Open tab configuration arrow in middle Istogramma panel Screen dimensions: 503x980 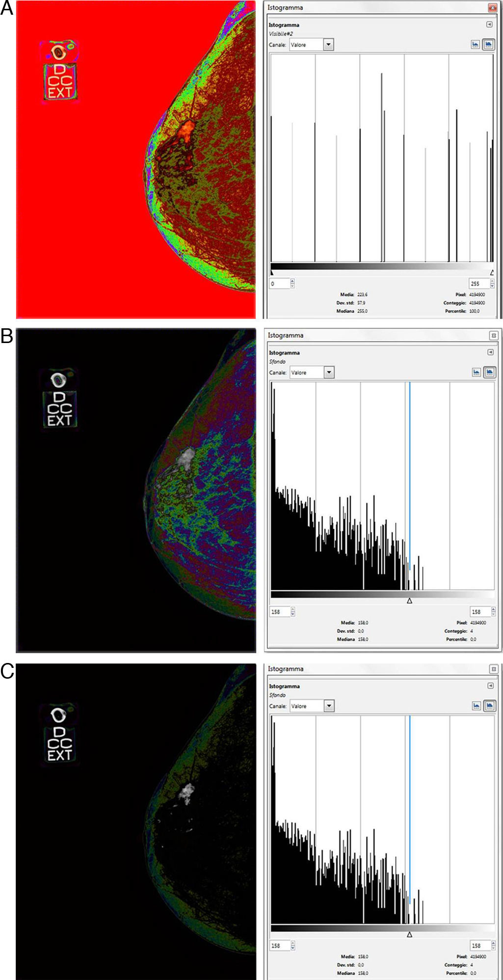[x=490, y=352]
